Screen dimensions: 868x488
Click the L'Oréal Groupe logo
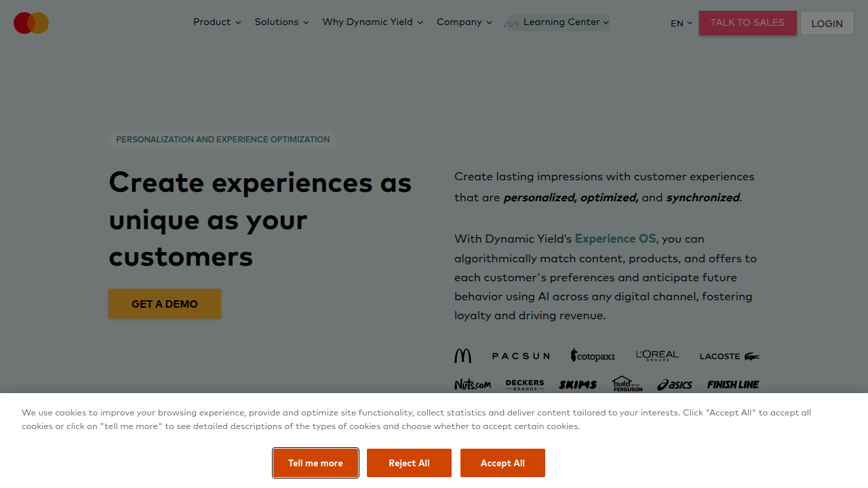click(657, 355)
